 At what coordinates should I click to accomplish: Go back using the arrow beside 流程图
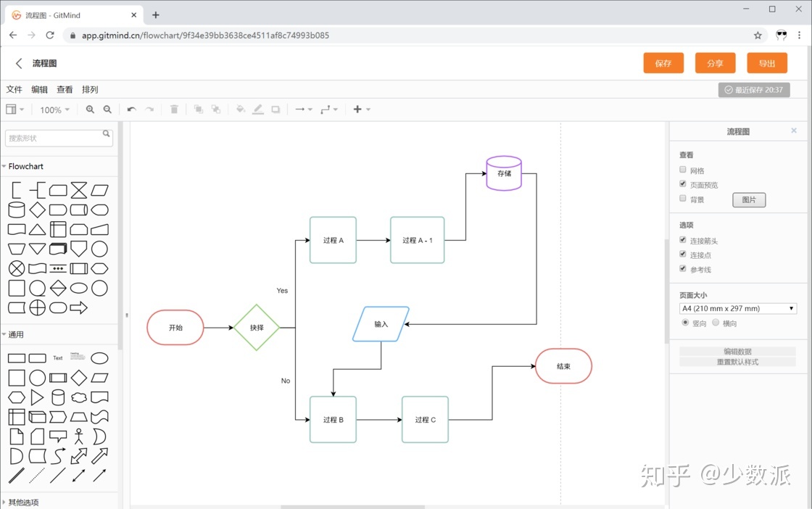(x=19, y=64)
